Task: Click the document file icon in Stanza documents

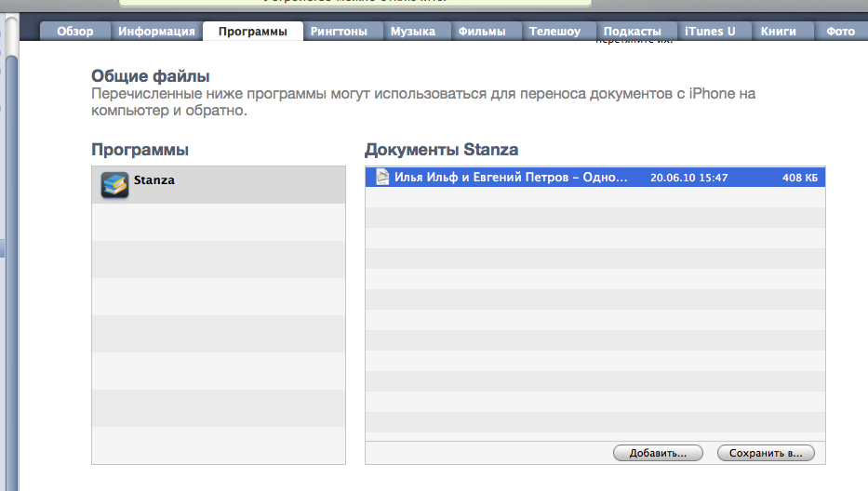Action: (x=381, y=177)
